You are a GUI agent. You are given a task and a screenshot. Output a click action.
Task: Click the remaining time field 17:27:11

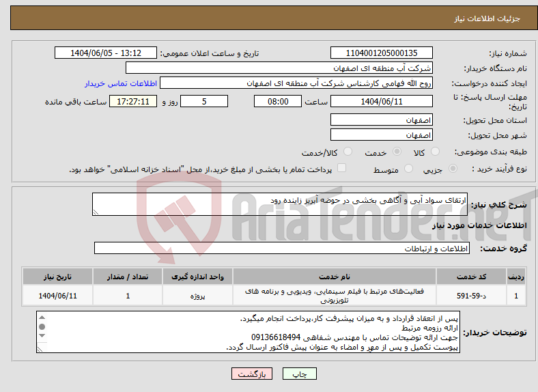point(133,101)
